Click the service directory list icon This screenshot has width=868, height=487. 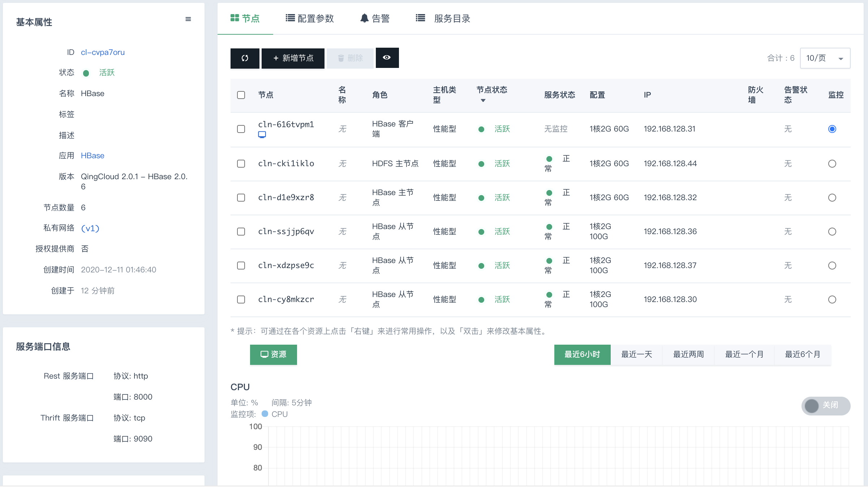coord(421,19)
